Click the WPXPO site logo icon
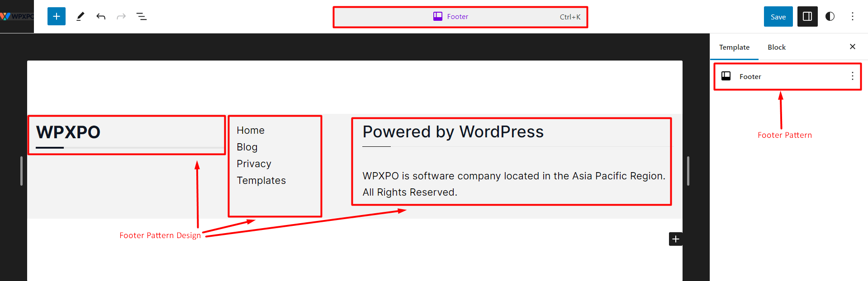 coord(17,16)
